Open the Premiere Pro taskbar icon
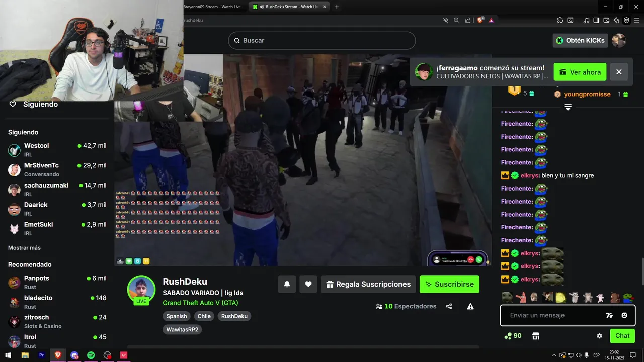Image resolution: width=644 pixels, height=362 pixels. pos(42,355)
